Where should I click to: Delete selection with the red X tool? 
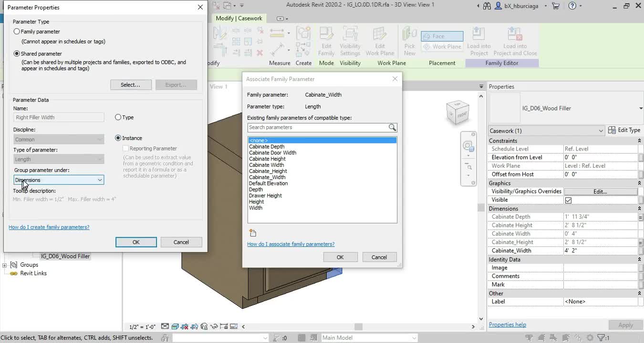click(x=260, y=52)
